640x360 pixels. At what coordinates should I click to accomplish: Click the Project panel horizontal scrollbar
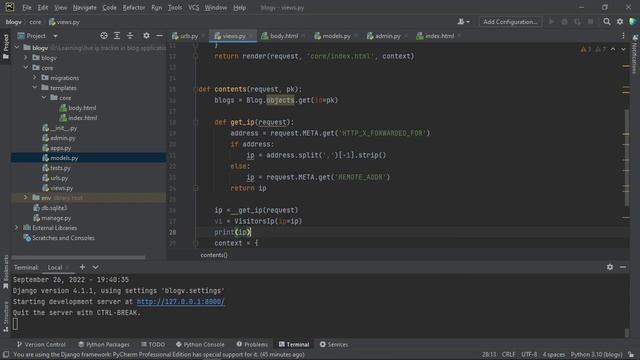click(x=78, y=258)
